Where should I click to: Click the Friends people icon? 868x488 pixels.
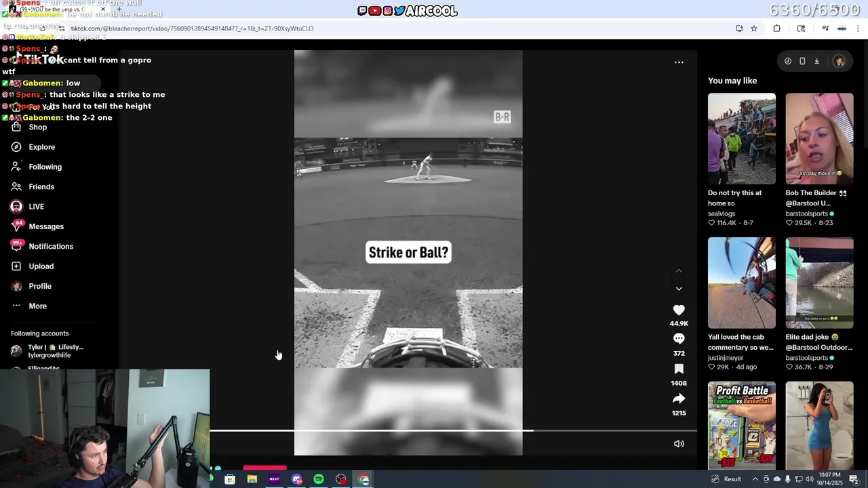(16, 186)
